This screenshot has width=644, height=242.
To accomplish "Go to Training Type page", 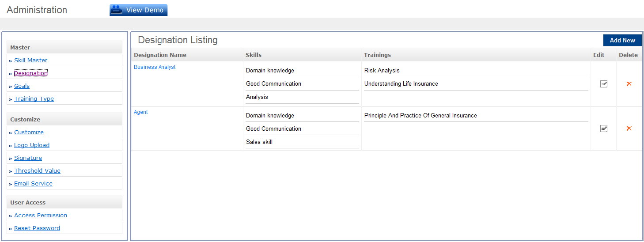I will click(x=34, y=99).
